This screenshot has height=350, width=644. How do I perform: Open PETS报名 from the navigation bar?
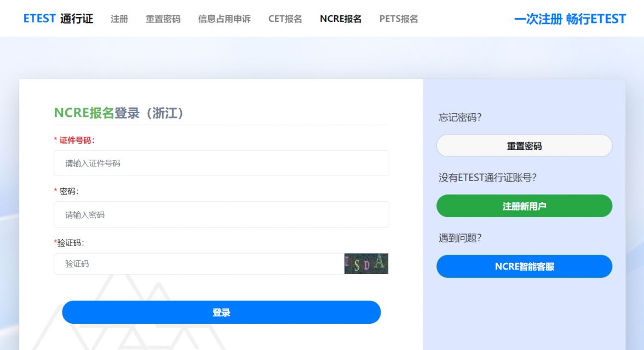pos(399,19)
